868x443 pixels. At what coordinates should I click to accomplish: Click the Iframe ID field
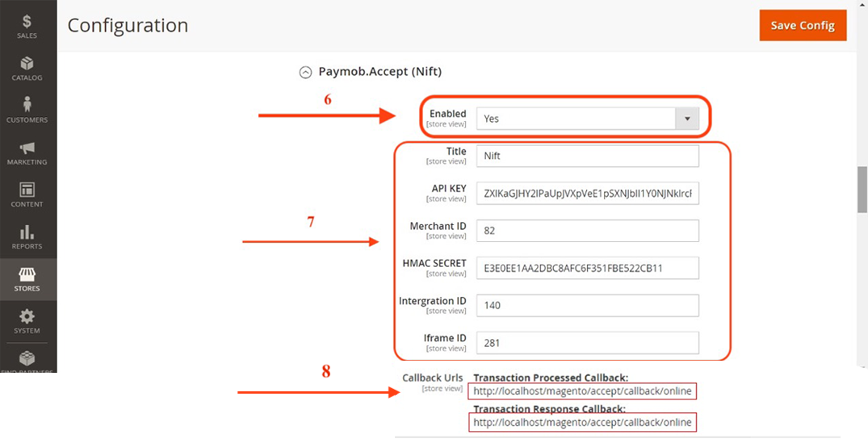(587, 343)
